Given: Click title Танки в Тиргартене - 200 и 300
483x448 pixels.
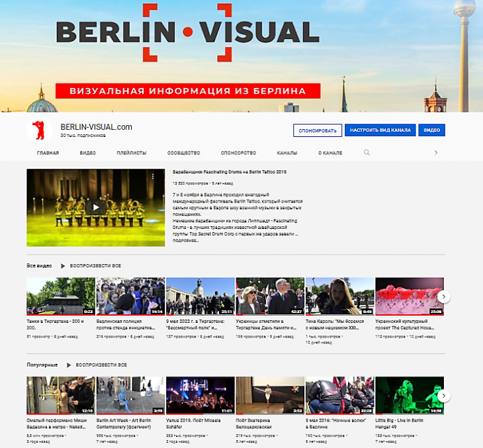Looking at the screenshot, I should pos(56,324).
